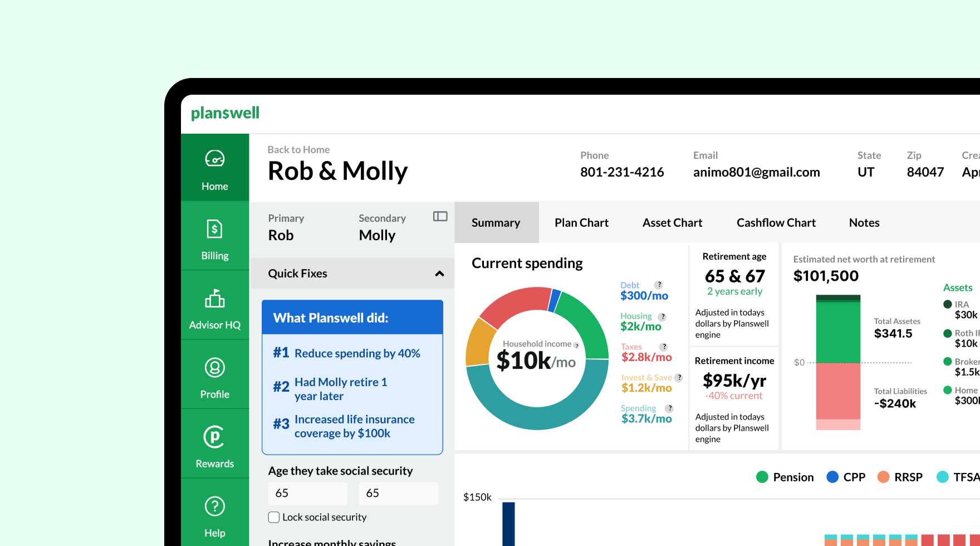Viewport: 980px width, 546px height.
Task: Edit secondary social security age field
Action: click(x=399, y=493)
